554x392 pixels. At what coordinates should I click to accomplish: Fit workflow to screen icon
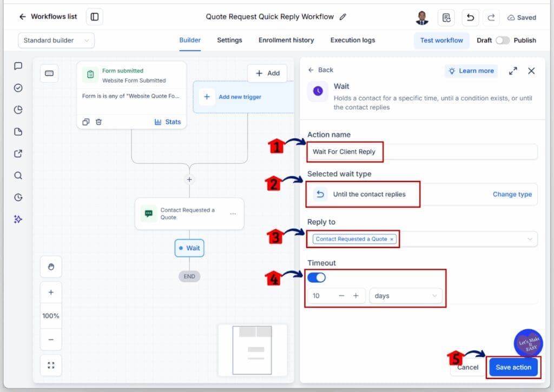[x=51, y=365]
